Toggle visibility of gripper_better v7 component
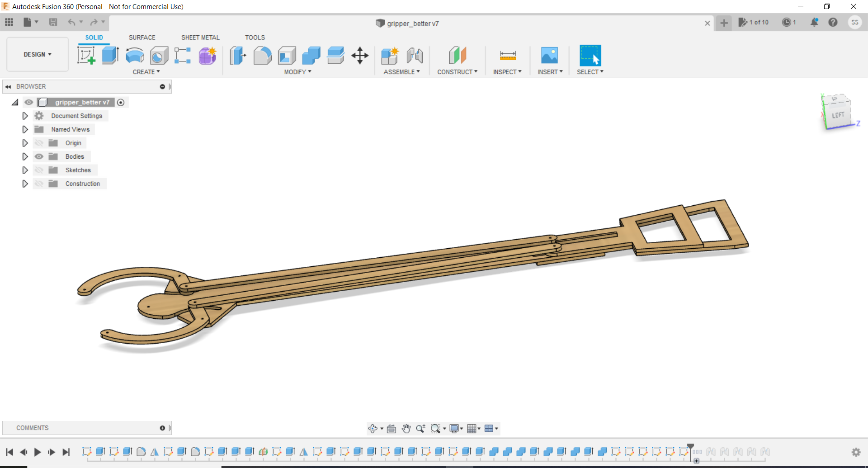Viewport: 868px width, 468px height. coord(29,102)
